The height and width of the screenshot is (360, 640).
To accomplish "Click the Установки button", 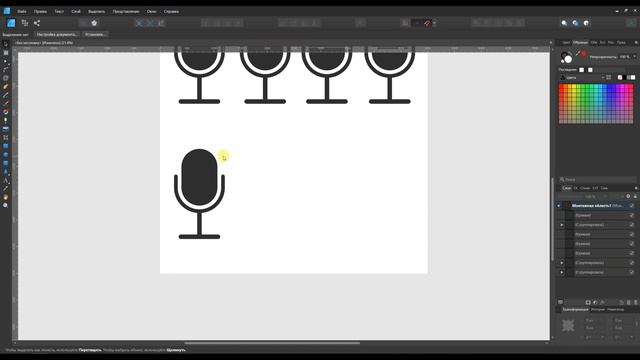I will [96, 35].
